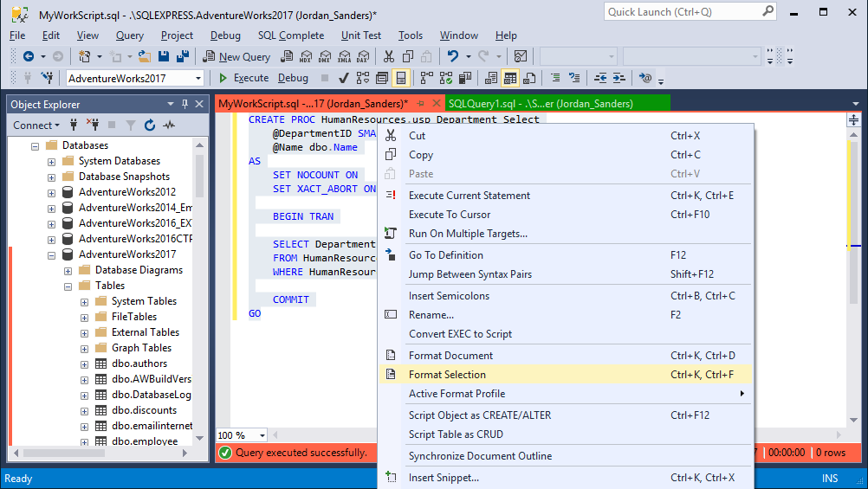Toggle auto-hide pin on Object Explorer
The image size is (868, 489).
[185, 104]
